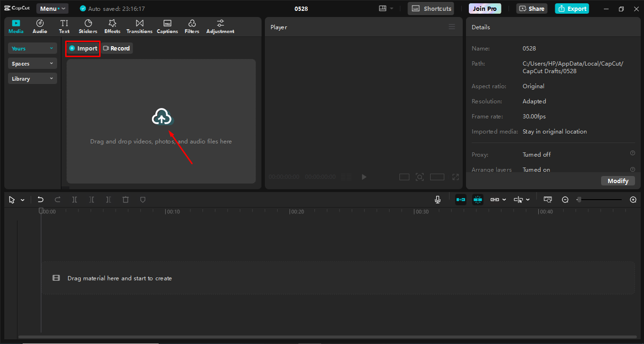Switch to the Audio tab

tap(40, 26)
